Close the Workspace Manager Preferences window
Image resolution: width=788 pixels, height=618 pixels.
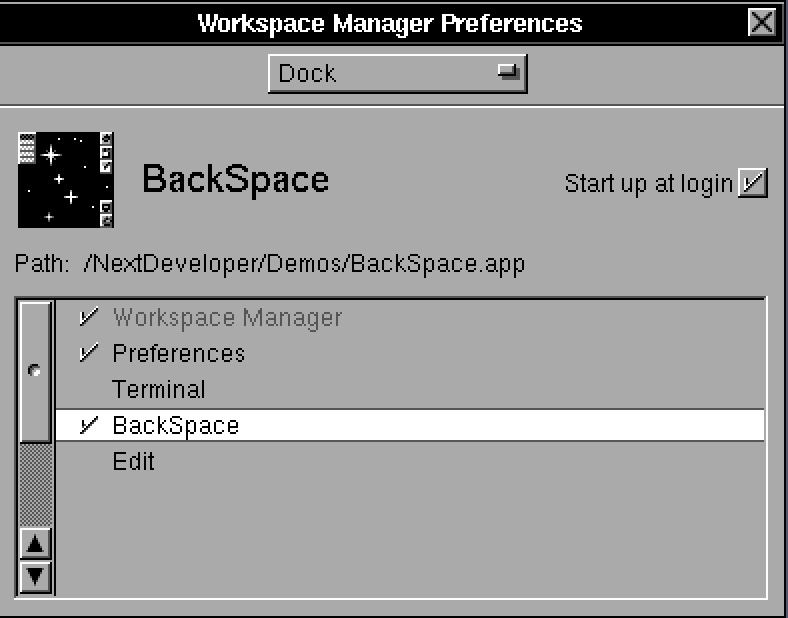tap(762, 22)
